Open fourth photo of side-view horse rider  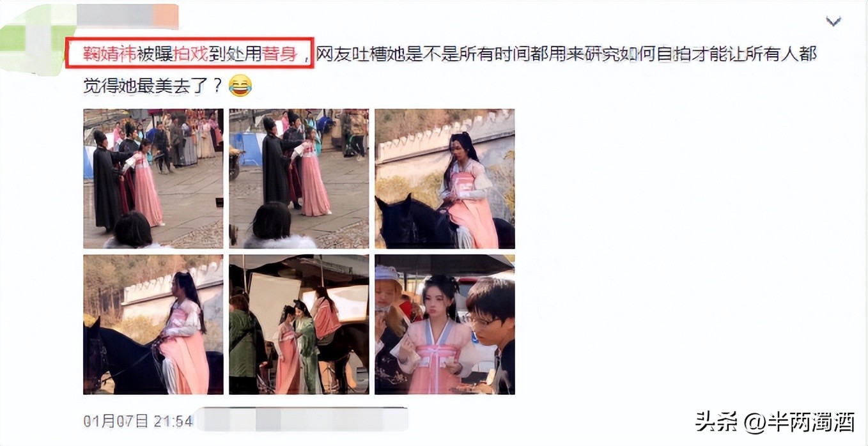coord(153,324)
